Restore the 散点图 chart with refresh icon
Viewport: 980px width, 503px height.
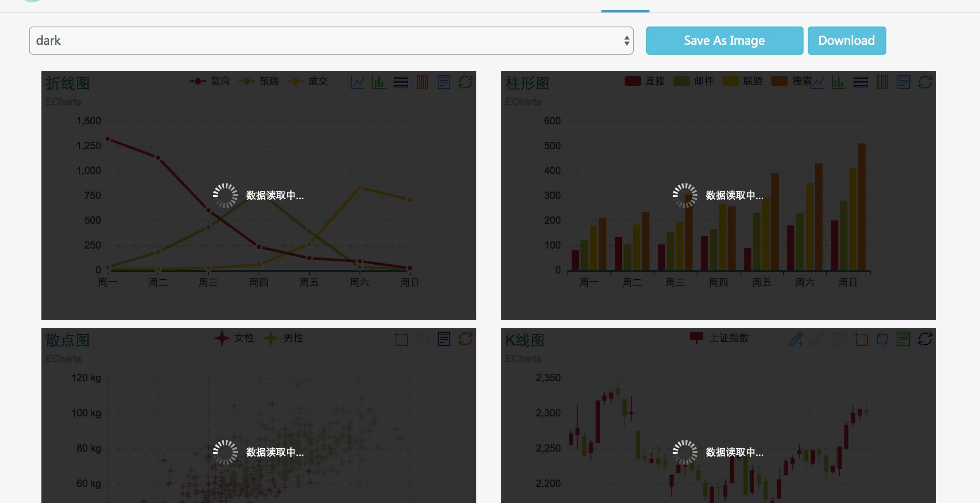(x=466, y=339)
